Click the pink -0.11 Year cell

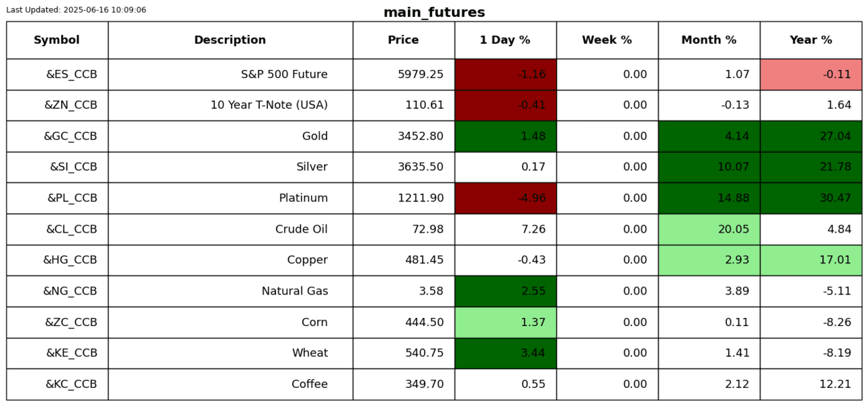coord(811,75)
